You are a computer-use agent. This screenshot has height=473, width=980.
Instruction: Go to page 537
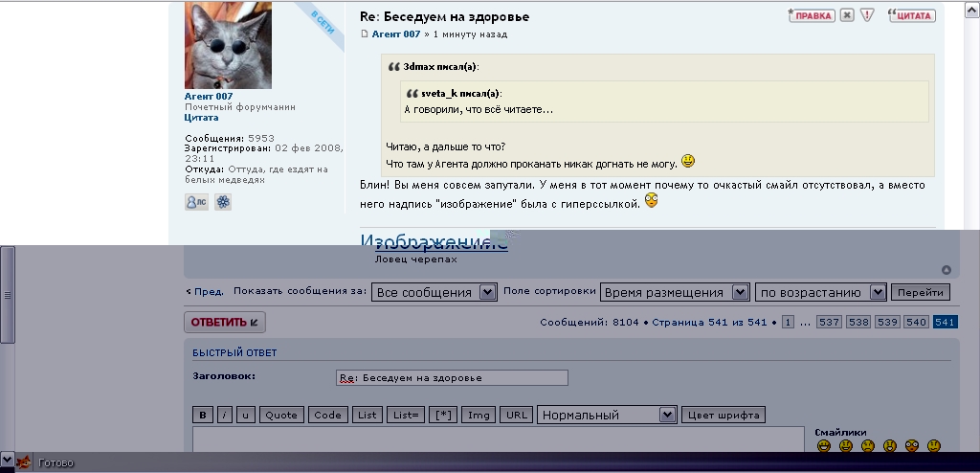pyautogui.click(x=829, y=323)
